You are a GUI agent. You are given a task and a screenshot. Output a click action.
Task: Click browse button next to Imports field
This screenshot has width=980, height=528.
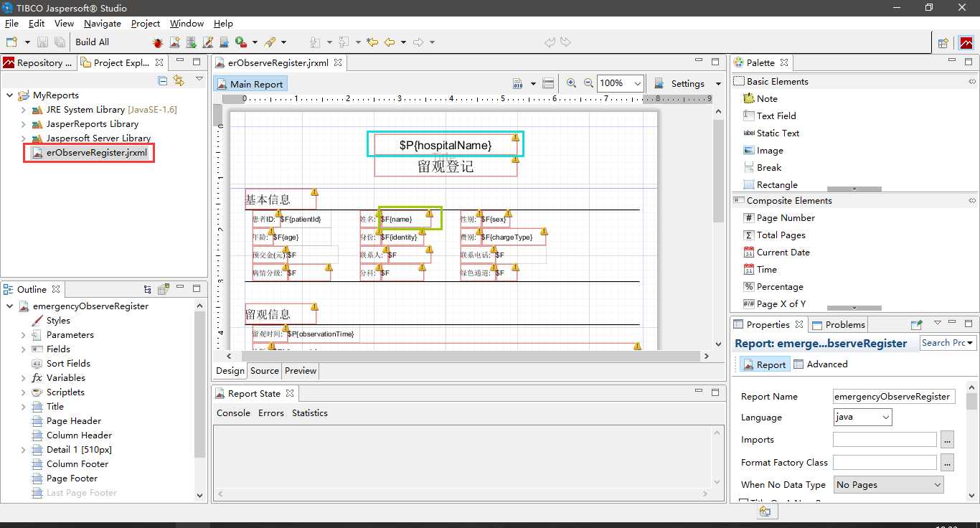pyautogui.click(x=947, y=440)
